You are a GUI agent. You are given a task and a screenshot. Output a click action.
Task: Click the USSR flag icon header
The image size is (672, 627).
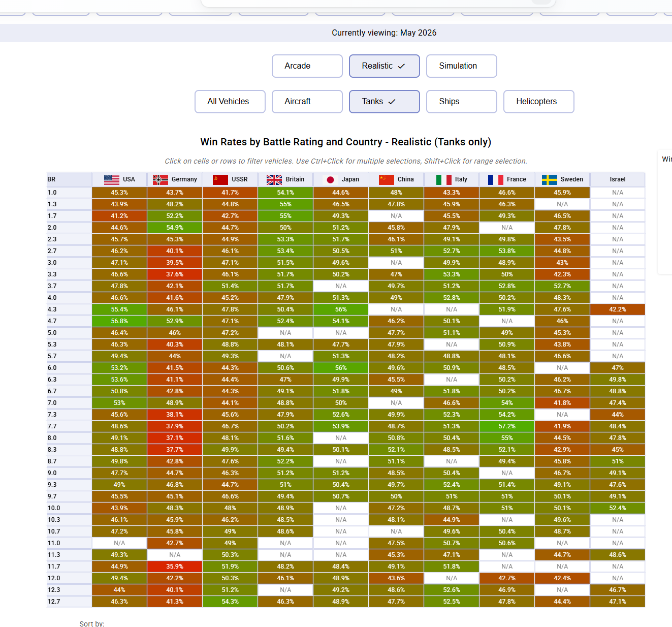[220, 179]
